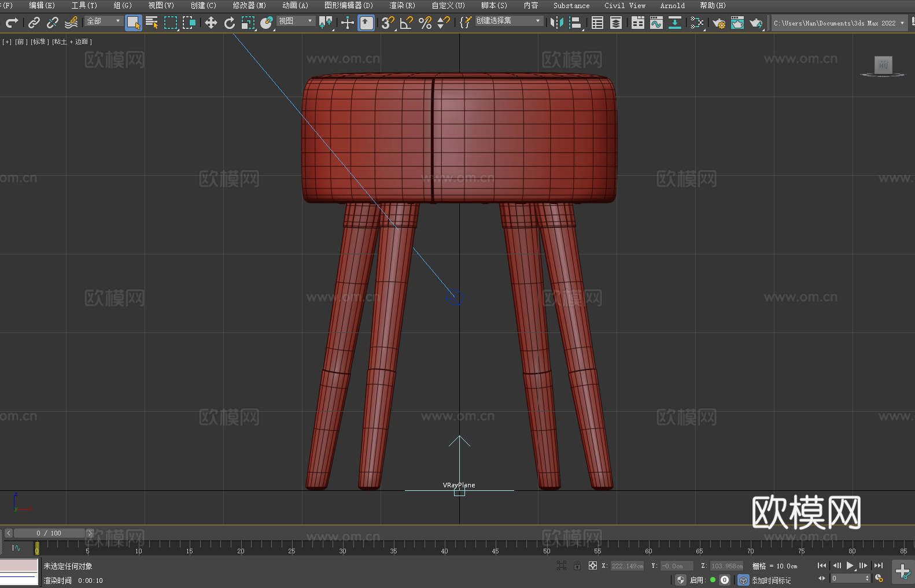Viewport: 915px width, 588px height.
Task: Toggle Window/Crossing selection icon
Action: (189, 23)
